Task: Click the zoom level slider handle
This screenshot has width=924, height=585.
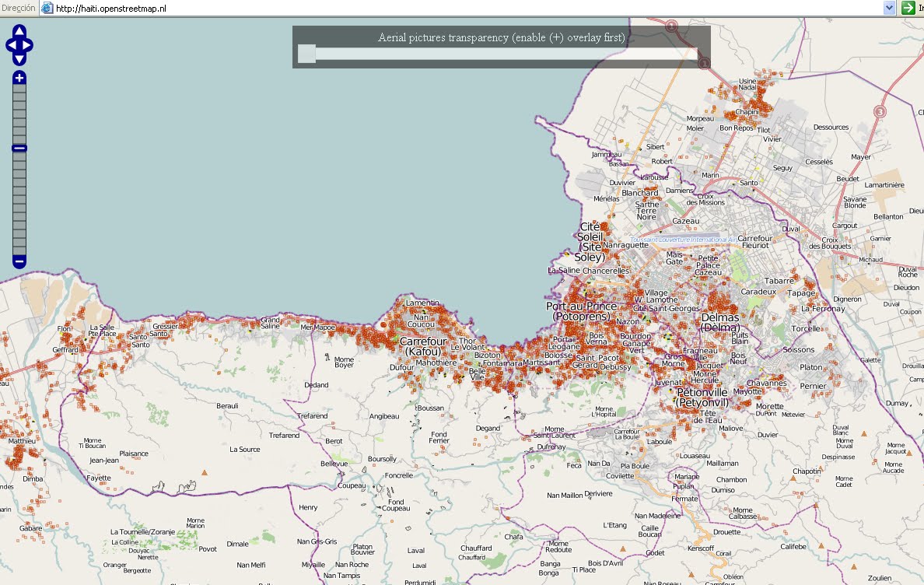Action: pyautogui.click(x=19, y=148)
